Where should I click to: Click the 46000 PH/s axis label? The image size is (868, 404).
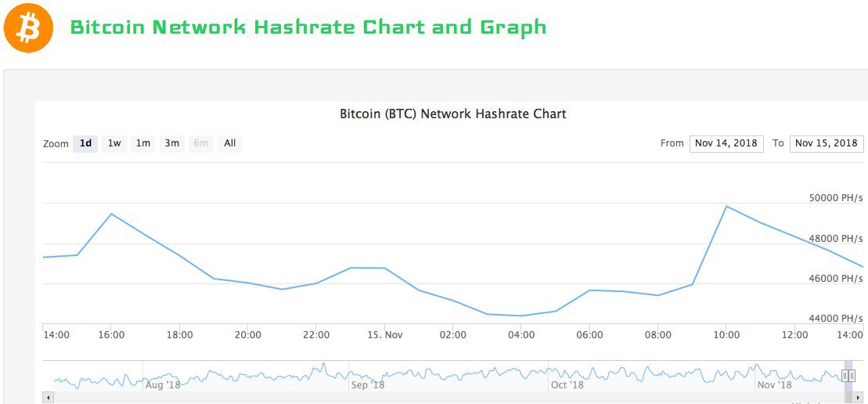pos(836,279)
